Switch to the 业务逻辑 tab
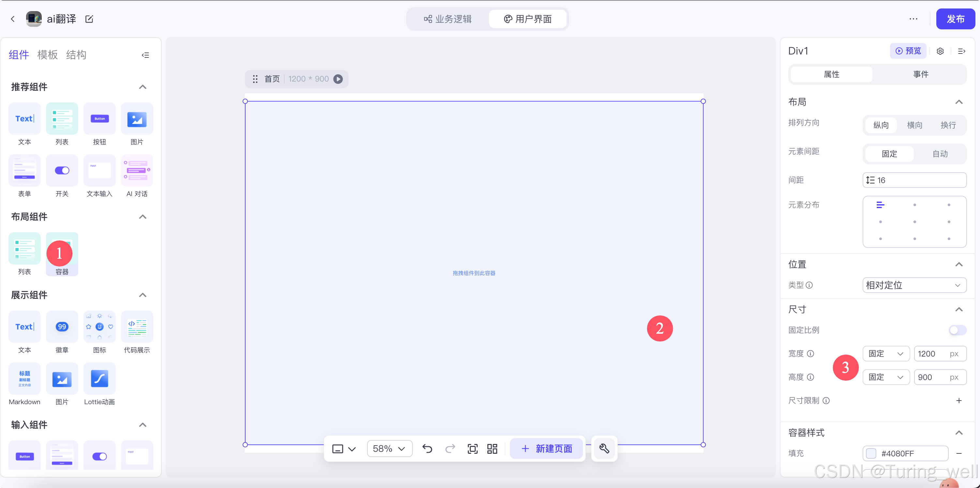The image size is (980, 488). pyautogui.click(x=448, y=19)
